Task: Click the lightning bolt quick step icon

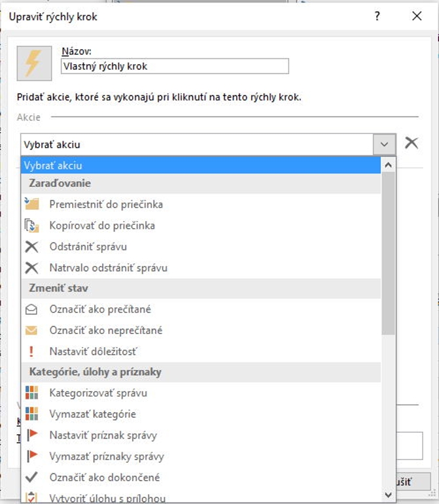Action: [33, 63]
